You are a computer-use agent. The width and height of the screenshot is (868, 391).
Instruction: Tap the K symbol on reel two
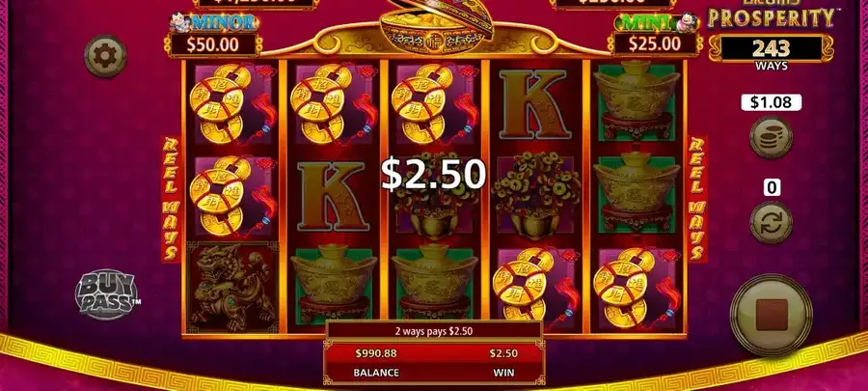click(334, 195)
